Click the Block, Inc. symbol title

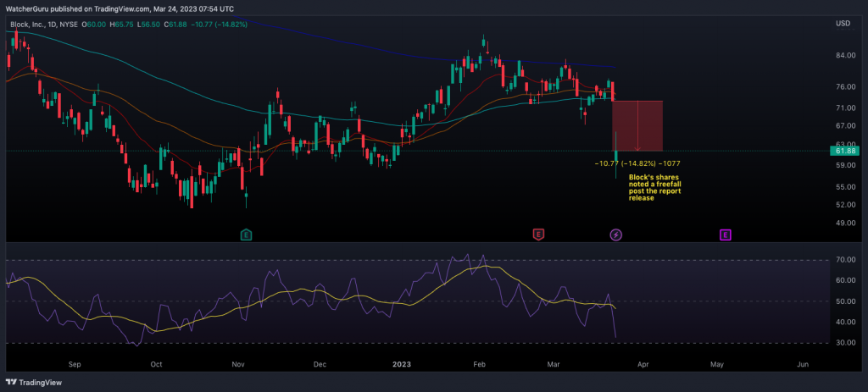pyautogui.click(x=30, y=25)
